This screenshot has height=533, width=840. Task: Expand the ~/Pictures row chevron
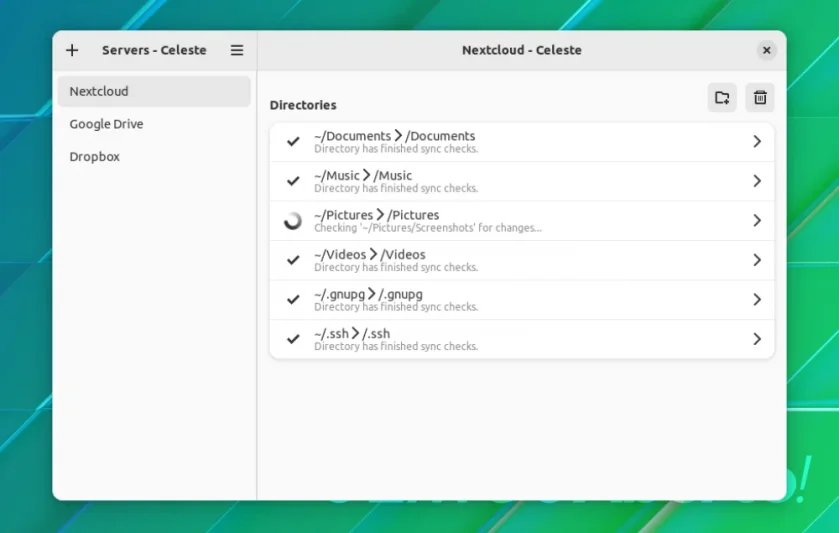click(x=757, y=221)
